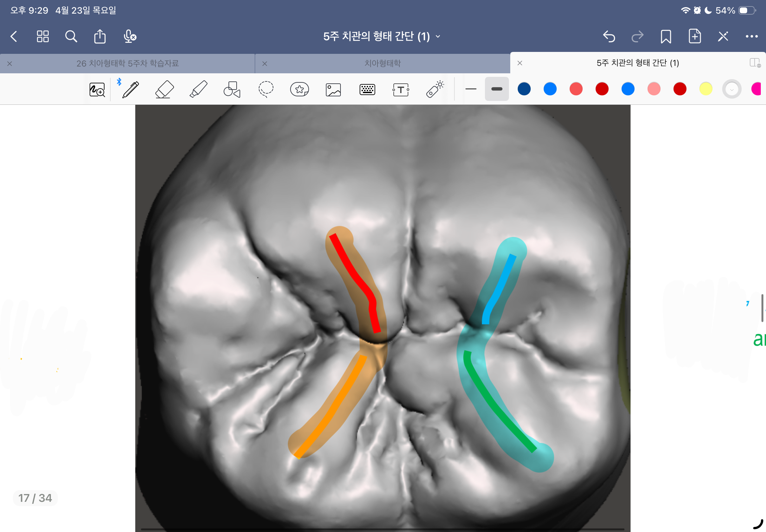Switch to 26 치아형태학 5주차 학습자료 tab
The image size is (766, 532).
[127, 63]
